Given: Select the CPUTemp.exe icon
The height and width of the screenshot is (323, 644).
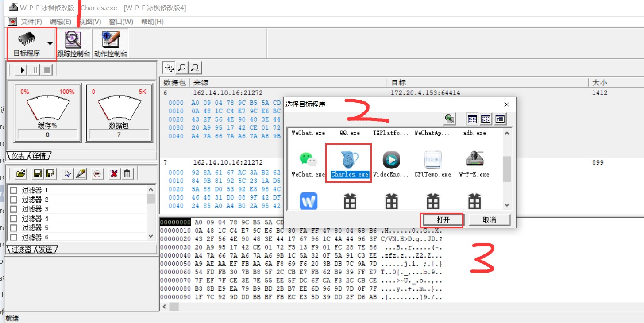Looking at the screenshot, I should point(433,159).
